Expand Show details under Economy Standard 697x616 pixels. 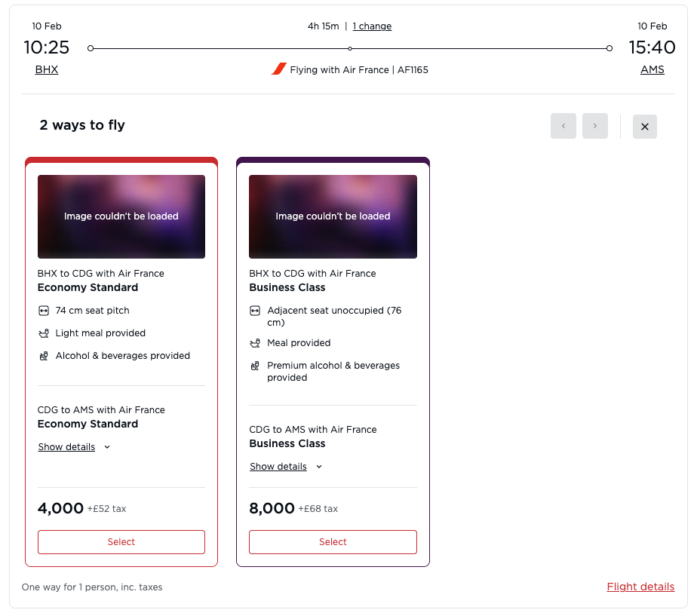(x=74, y=447)
